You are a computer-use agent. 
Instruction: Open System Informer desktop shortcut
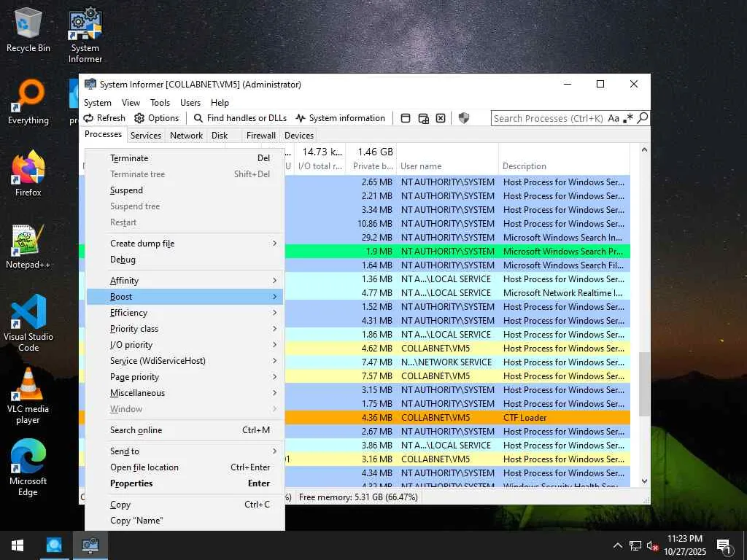coord(85,35)
